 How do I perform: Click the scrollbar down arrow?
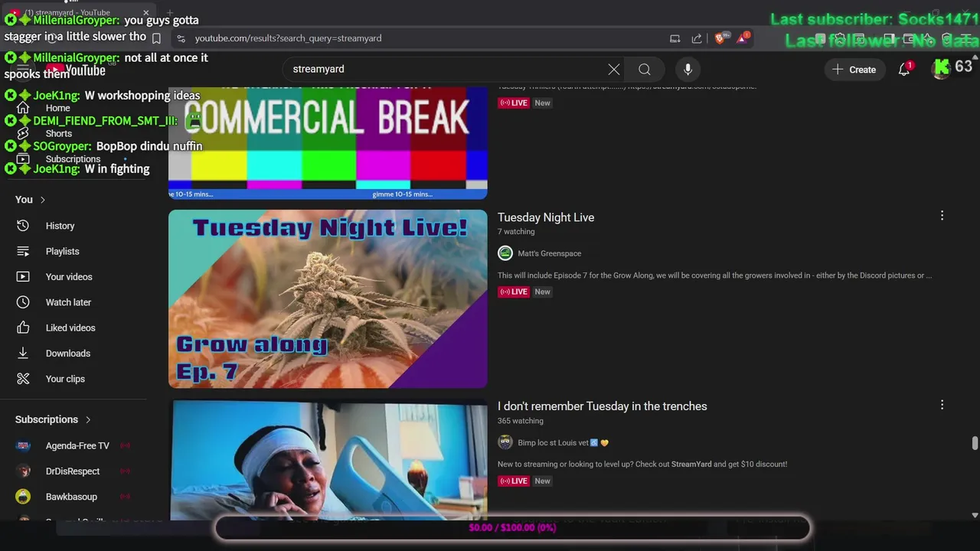click(975, 515)
